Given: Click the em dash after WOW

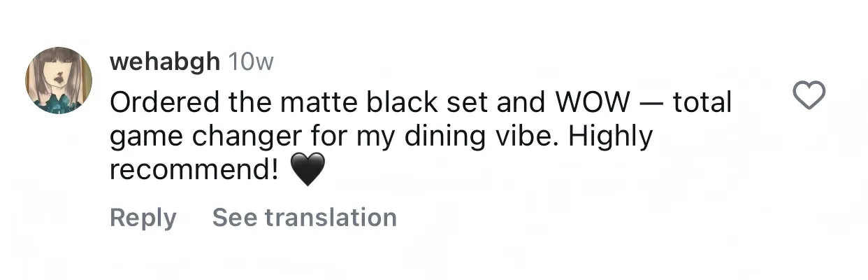Looking at the screenshot, I should (651, 104).
